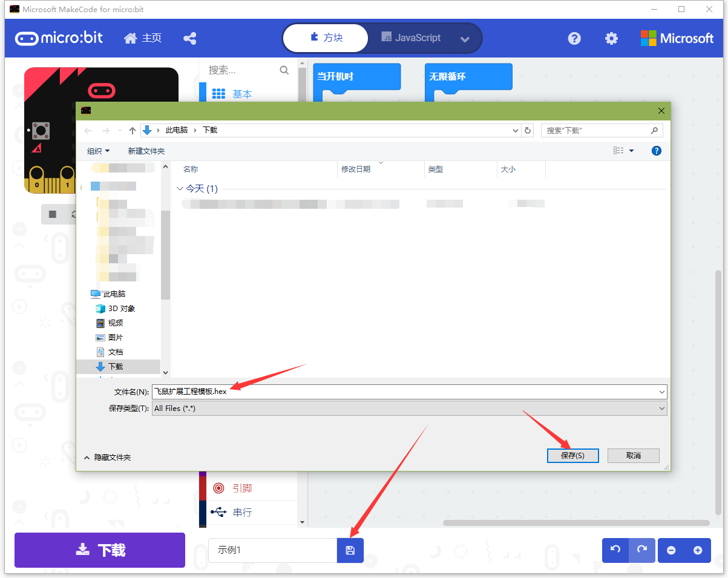Click 此电脑 in the address path

tap(177, 130)
